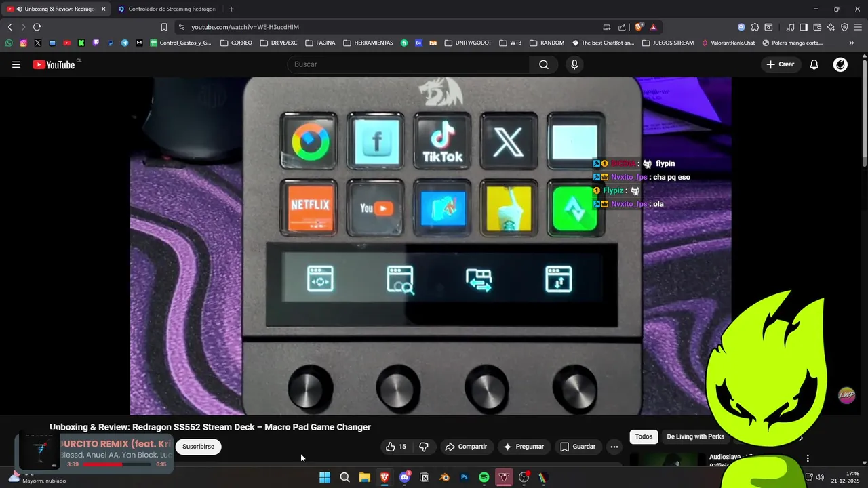Expand the PAGINA bookmarks folder
868x488 pixels.
pyautogui.click(x=320, y=43)
